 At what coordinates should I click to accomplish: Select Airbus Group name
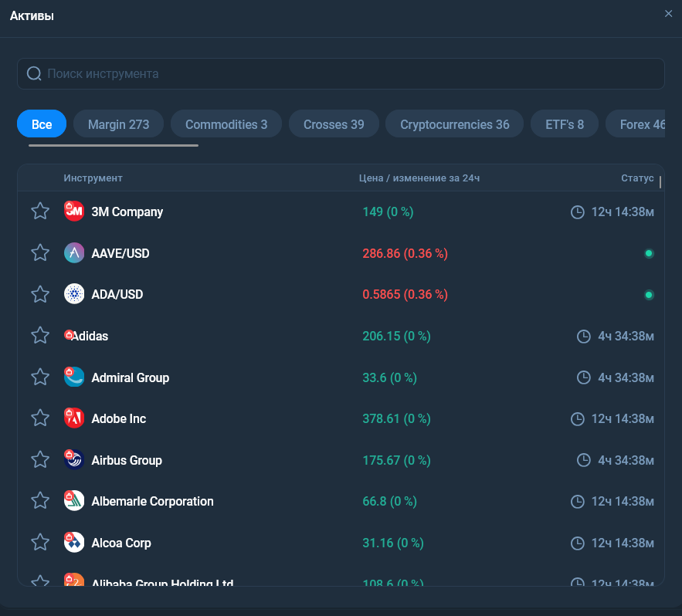[127, 460]
